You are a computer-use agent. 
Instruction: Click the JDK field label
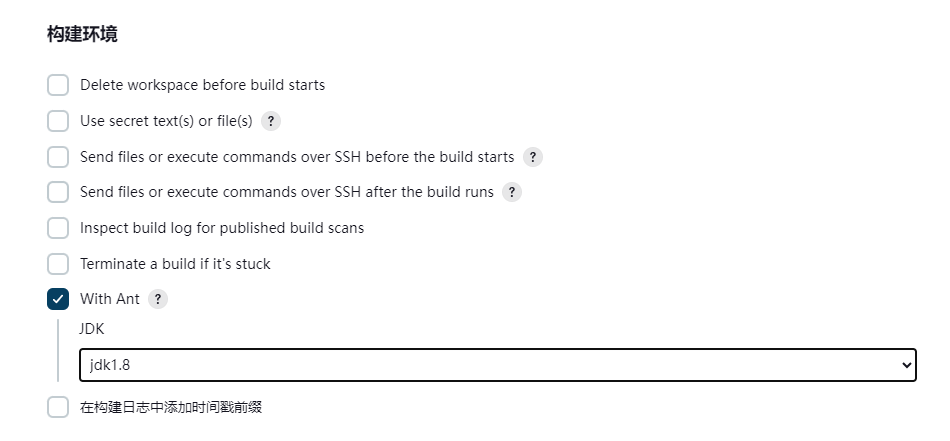click(91, 329)
